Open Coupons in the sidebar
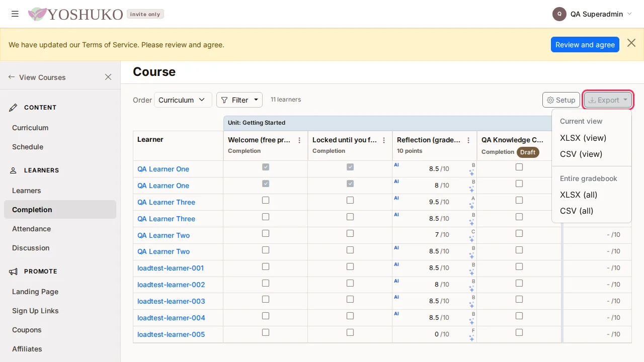Image resolution: width=644 pixels, height=362 pixels. click(x=27, y=330)
